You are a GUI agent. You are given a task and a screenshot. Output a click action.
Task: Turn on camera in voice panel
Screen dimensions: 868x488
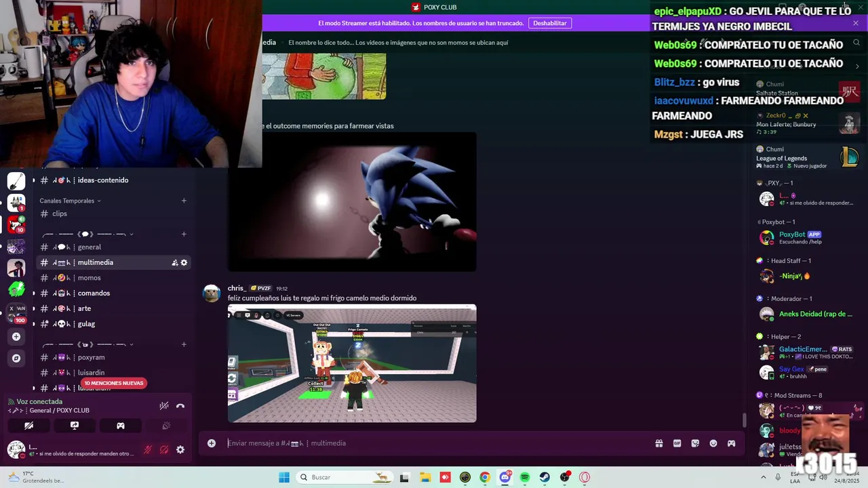[28, 426]
